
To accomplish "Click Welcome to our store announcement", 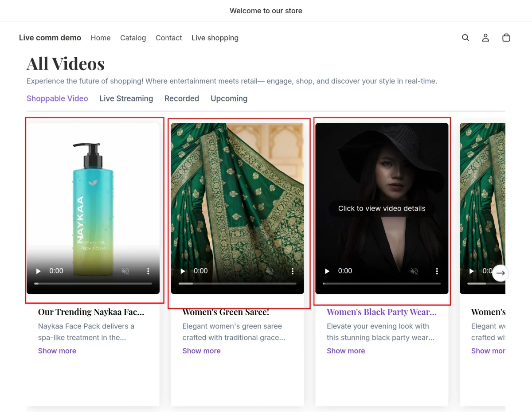I will click(x=266, y=11).
